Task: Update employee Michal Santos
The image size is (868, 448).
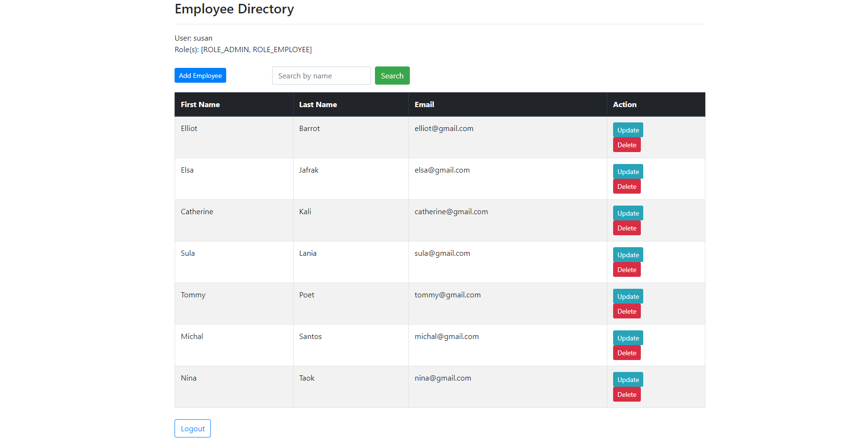Action: point(627,338)
